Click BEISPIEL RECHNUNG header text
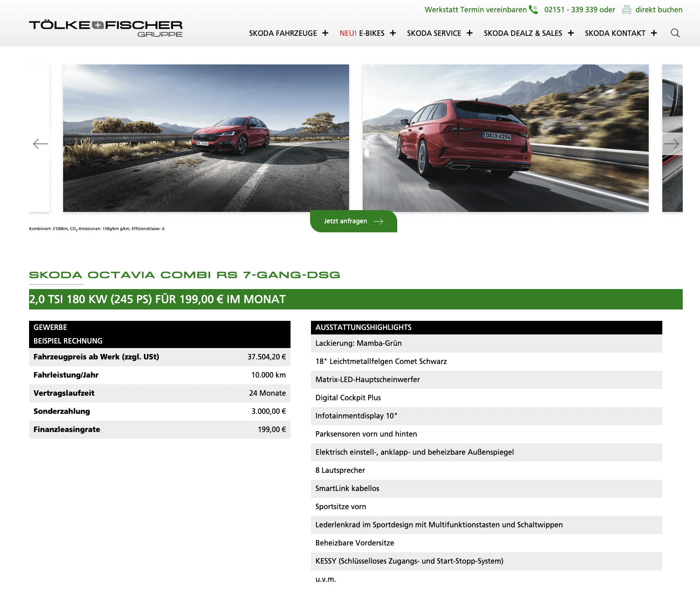The height and width of the screenshot is (599, 700). (x=68, y=341)
